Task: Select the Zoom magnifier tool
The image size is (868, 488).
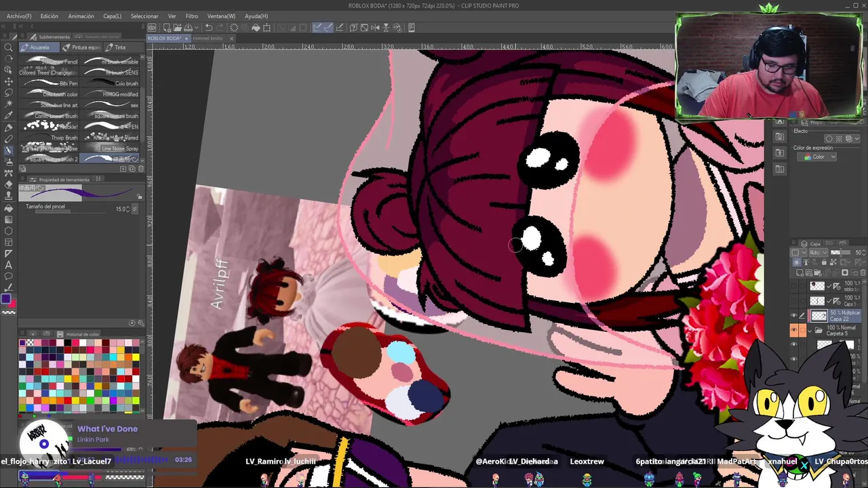Action: click(8, 47)
